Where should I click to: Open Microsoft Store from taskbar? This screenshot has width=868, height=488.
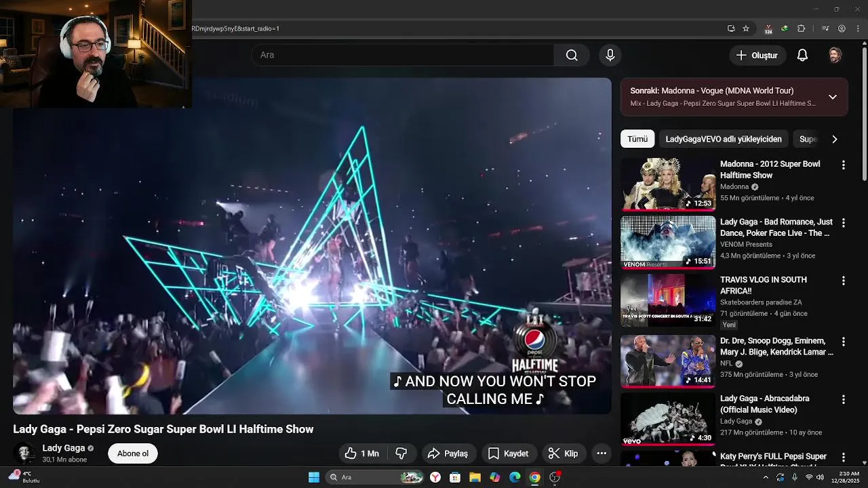click(x=455, y=477)
